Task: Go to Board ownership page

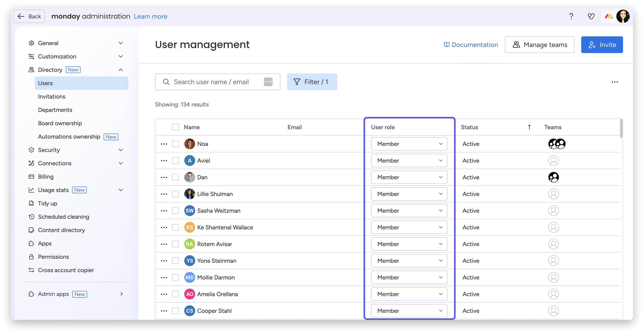Action: click(x=60, y=123)
